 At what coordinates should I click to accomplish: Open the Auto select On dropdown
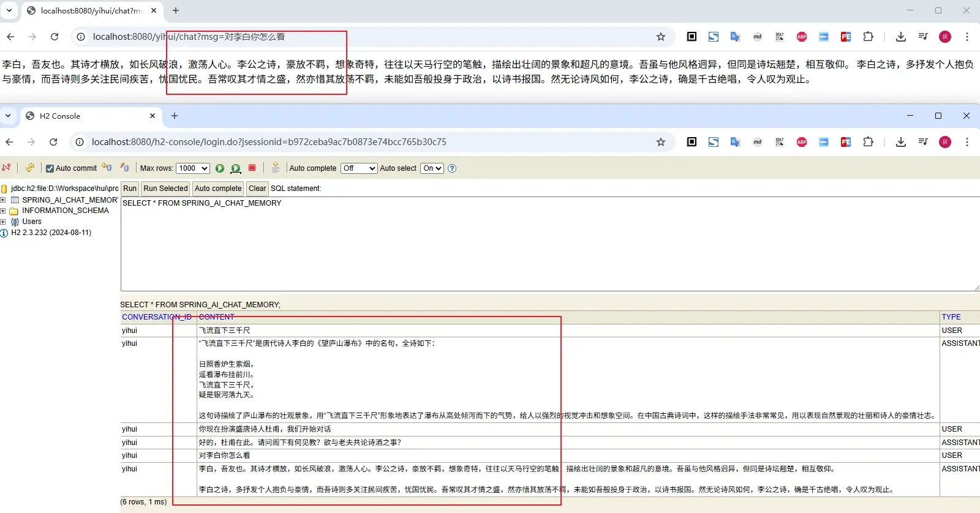432,168
